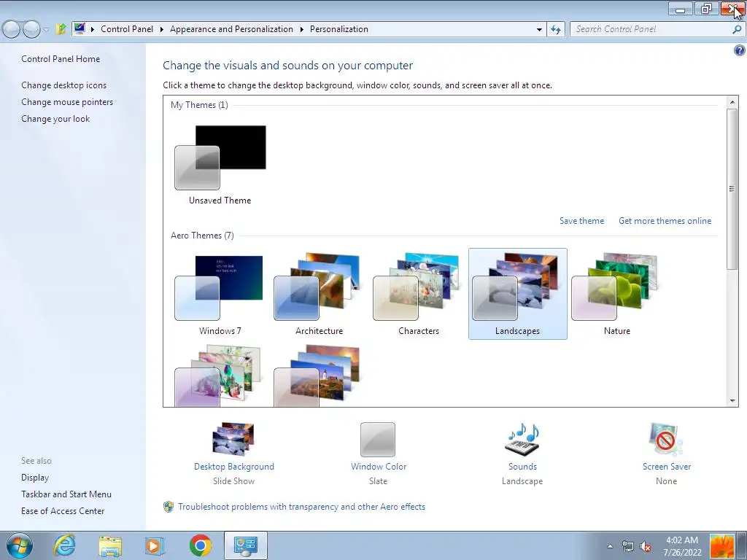Expand the arrow before Control Panel breadcrumb

[x=93, y=29]
